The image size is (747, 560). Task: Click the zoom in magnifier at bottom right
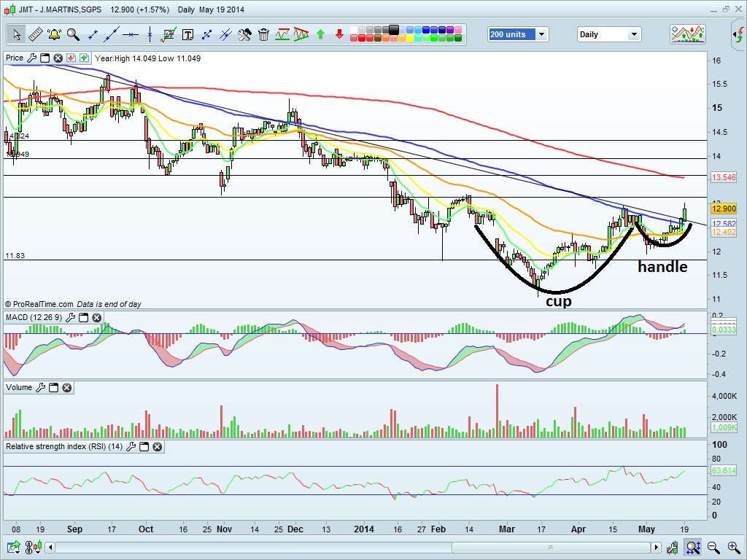[734, 548]
